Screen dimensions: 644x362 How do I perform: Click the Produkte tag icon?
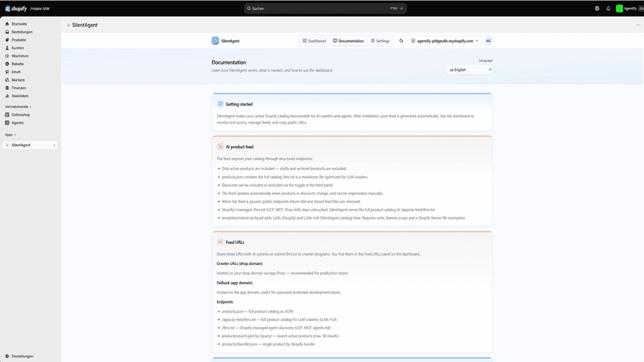tap(7, 40)
